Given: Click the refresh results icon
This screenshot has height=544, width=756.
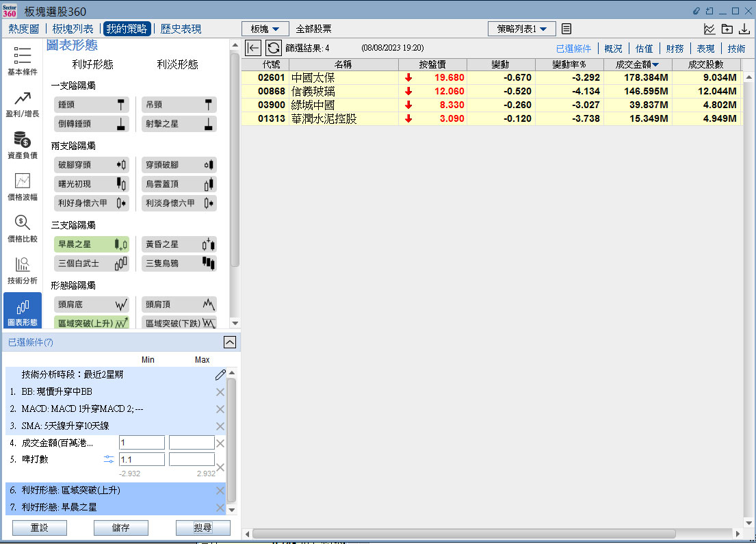Looking at the screenshot, I should (273, 48).
